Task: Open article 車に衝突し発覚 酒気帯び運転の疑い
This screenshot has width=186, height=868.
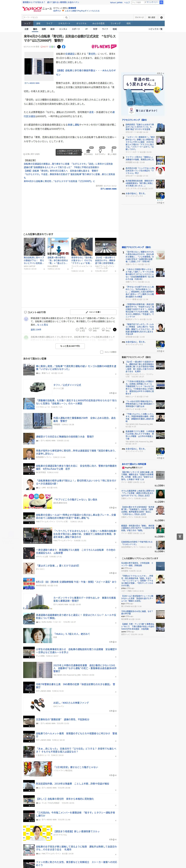Action: [x=76, y=368]
